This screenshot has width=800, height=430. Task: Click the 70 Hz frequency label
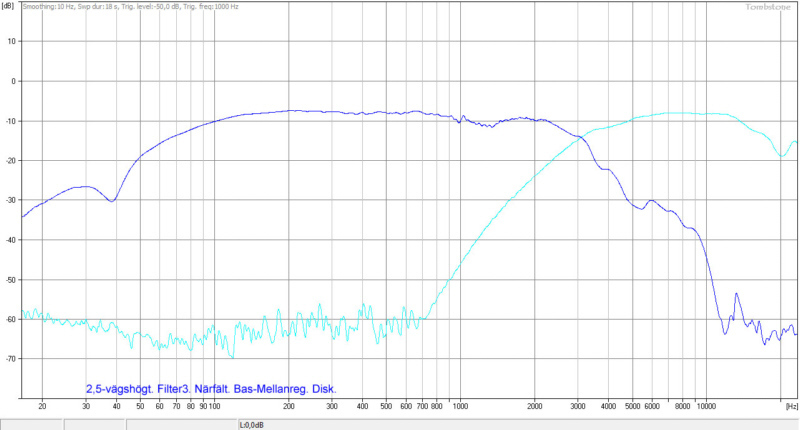(177, 407)
